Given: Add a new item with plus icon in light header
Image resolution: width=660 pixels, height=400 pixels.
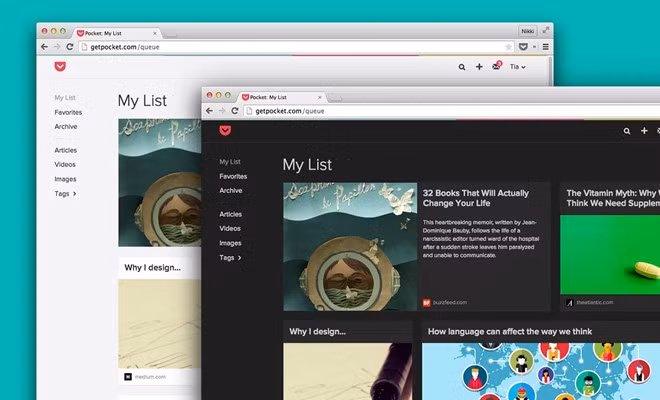Looking at the screenshot, I should pyautogui.click(x=479, y=67).
